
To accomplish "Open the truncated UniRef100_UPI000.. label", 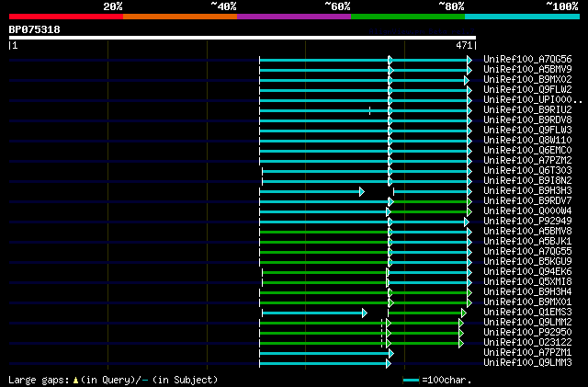I will pyautogui.click(x=533, y=100).
